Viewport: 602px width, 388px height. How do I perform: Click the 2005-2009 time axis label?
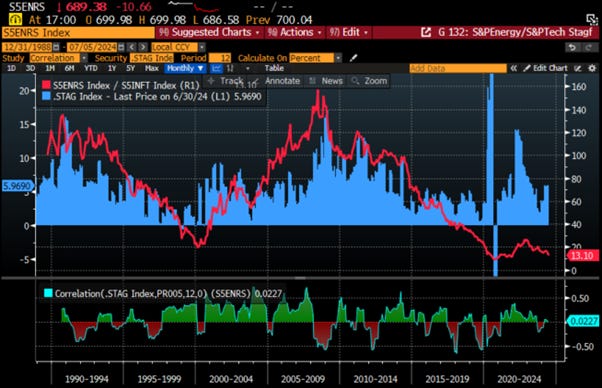point(303,380)
